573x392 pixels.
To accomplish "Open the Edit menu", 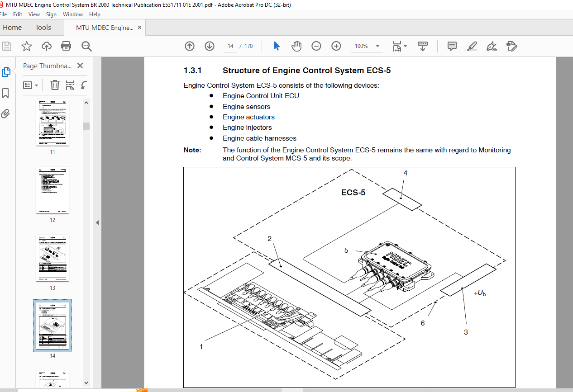I will pyautogui.click(x=18, y=14).
